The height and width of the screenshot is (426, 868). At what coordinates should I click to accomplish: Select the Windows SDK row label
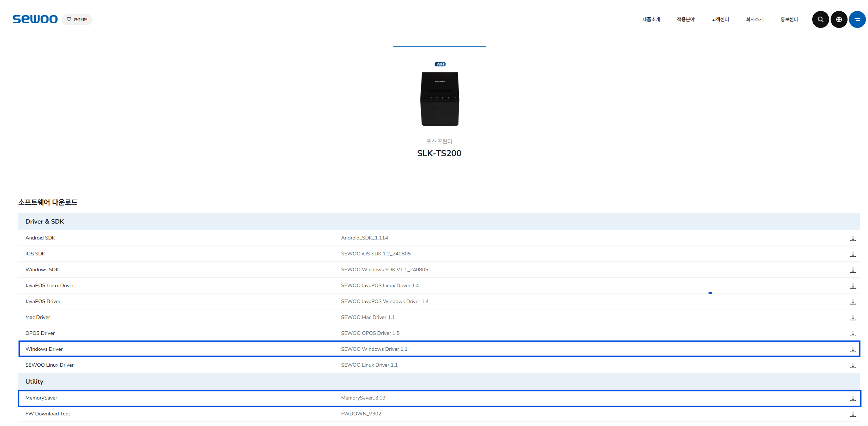pos(42,270)
